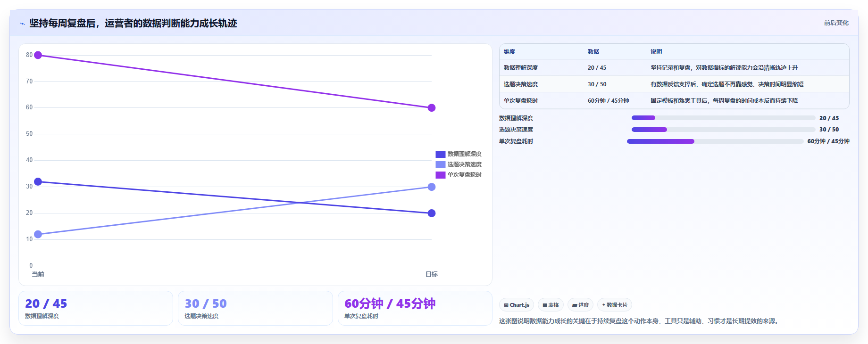Select the purple data point at 60
This screenshot has width=868, height=344.
click(x=431, y=108)
